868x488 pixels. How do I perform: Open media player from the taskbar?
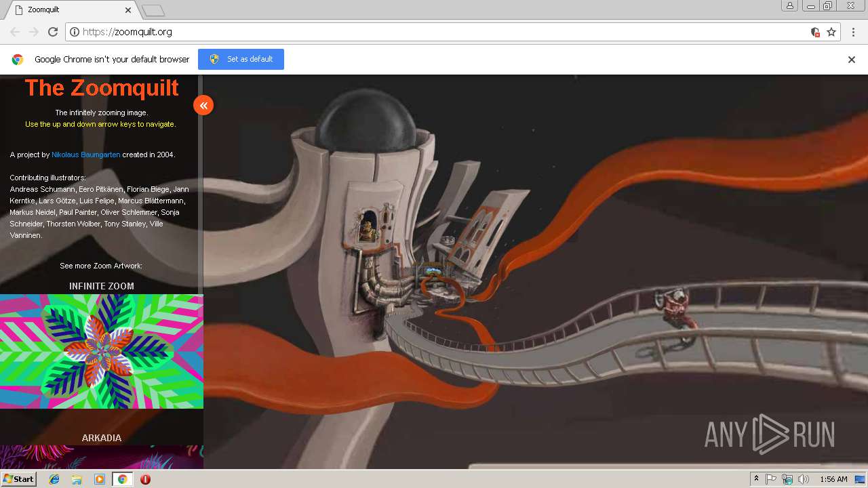100,479
